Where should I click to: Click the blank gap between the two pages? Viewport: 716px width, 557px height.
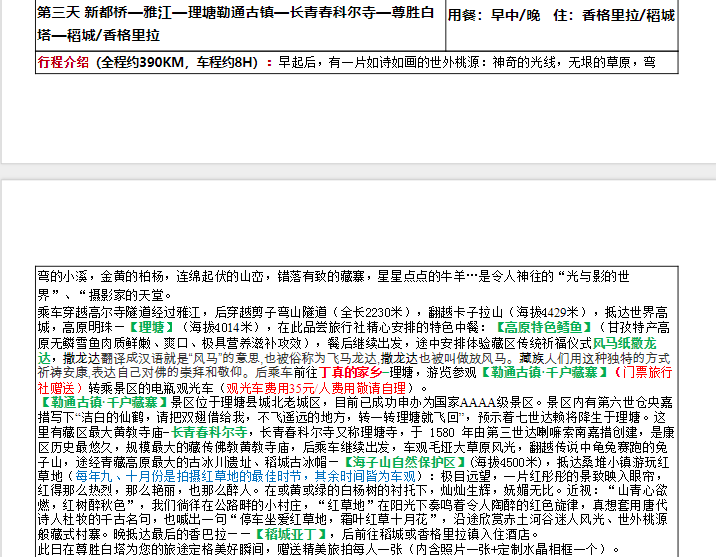point(358,170)
